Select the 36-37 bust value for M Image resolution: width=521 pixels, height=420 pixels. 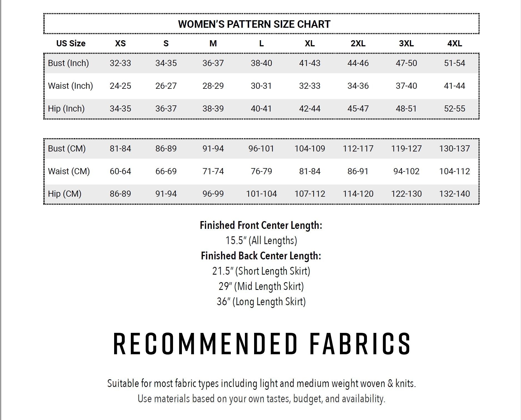pyautogui.click(x=213, y=63)
